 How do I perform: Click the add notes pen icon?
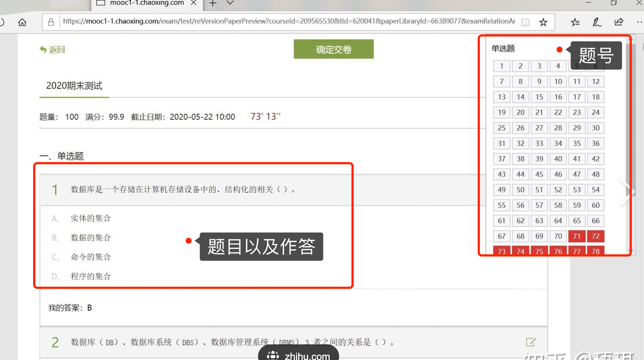tap(596, 22)
